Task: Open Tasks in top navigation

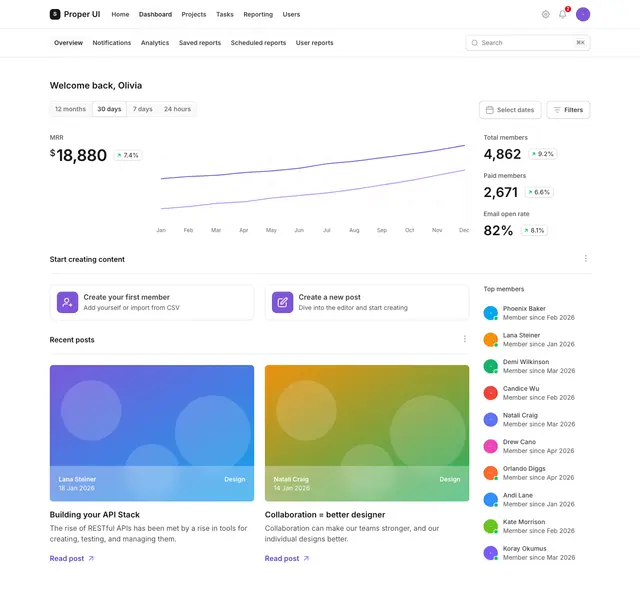Action: click(x=224, y=14)
